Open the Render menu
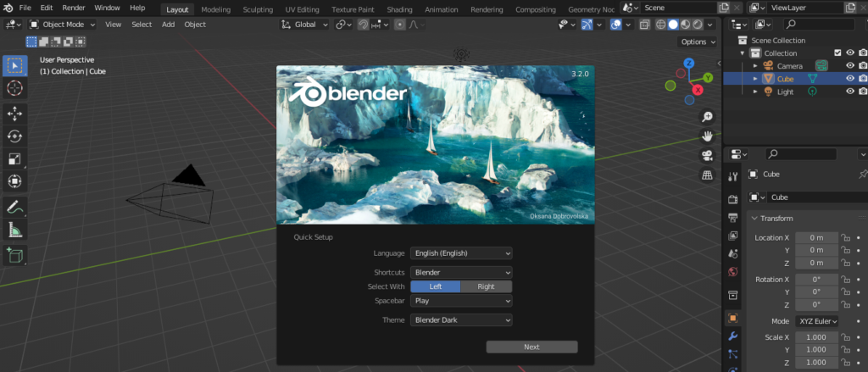 pos(74,8)
